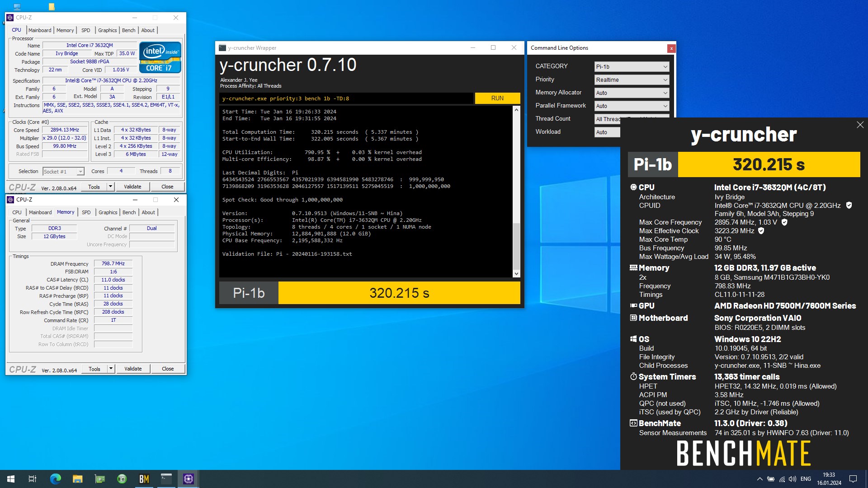The image size is (868, 488).
Task: Click the battery tray icon
Action: [771, 479]
